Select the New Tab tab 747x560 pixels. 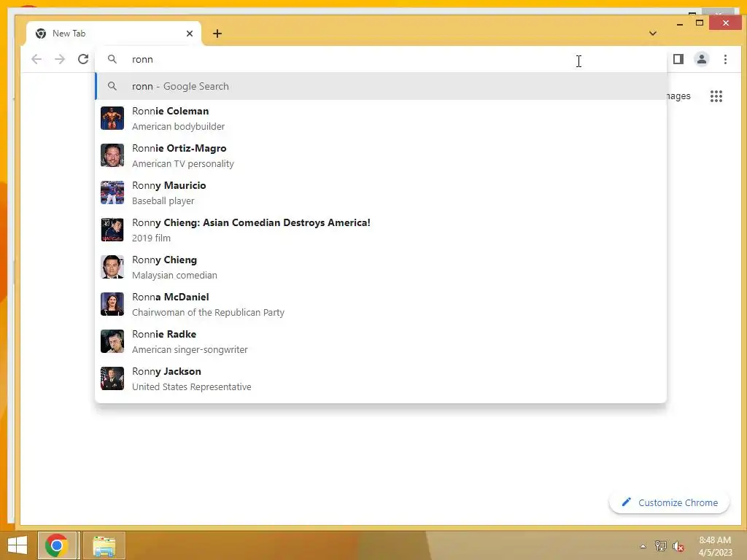point(114,34)
